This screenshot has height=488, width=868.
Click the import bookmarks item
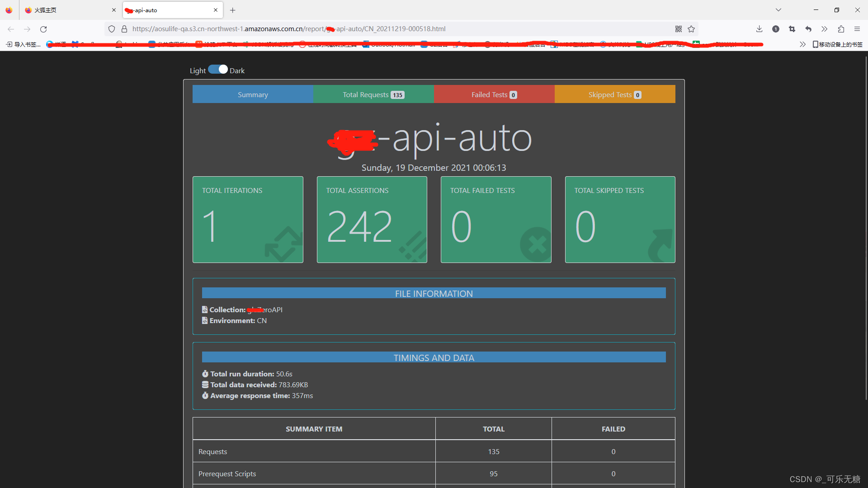click(x=23, y=44)
